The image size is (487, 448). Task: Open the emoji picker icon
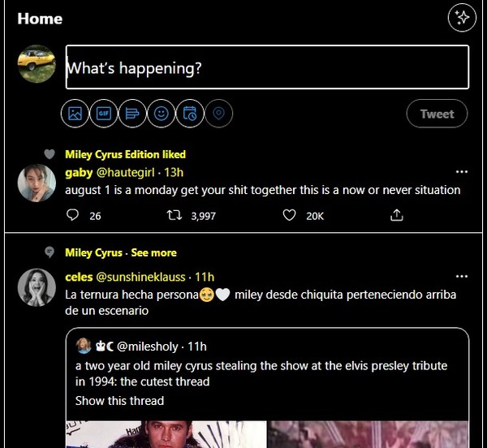(162, 114)
